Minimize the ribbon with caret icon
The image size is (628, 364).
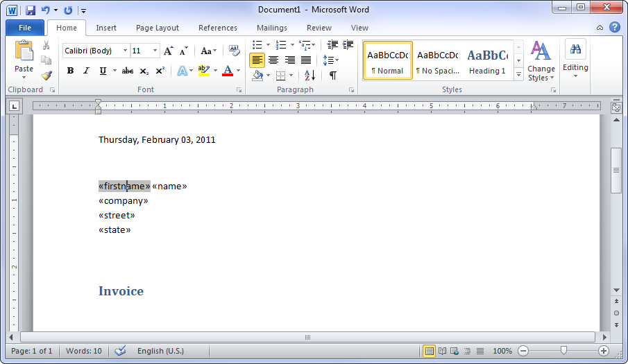600,28
